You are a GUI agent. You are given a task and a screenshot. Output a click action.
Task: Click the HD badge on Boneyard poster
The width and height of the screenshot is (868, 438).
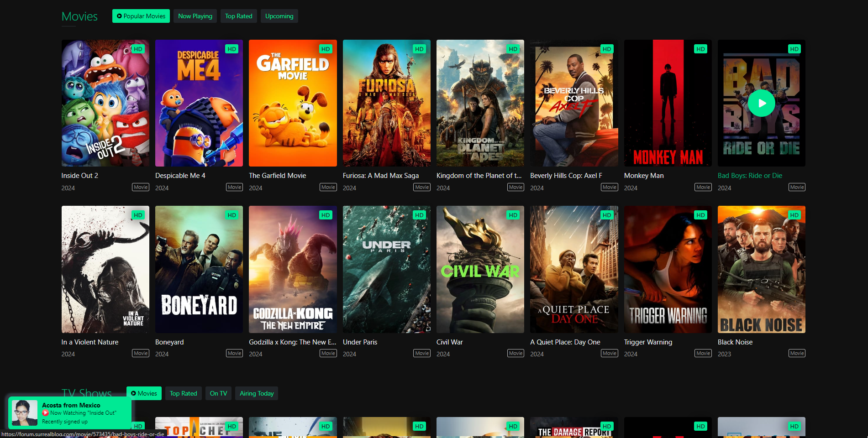coord(231,215)
